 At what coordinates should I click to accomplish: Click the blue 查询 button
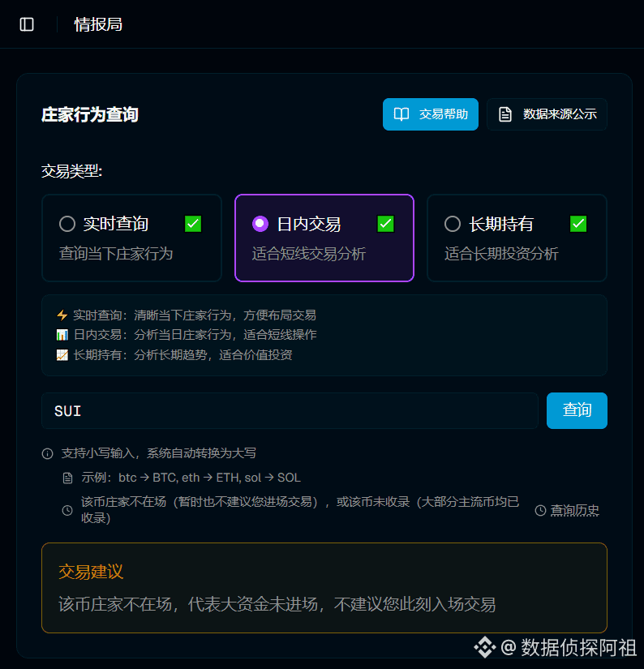coord(577,410)
